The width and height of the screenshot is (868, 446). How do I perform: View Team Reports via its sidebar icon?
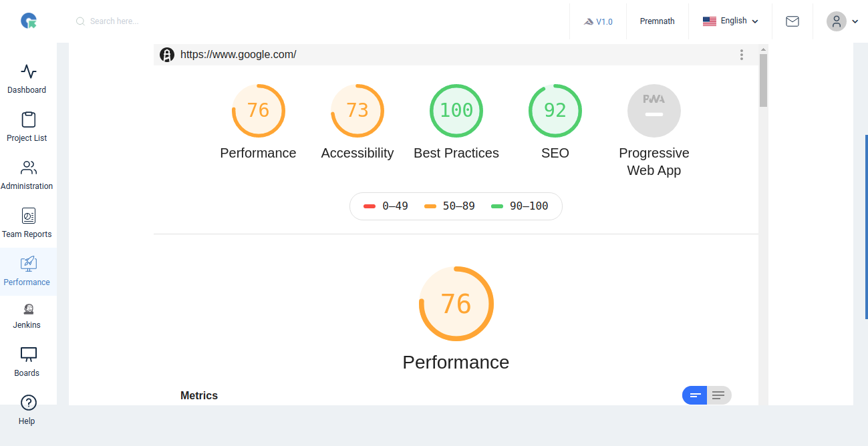click(27, 220)
